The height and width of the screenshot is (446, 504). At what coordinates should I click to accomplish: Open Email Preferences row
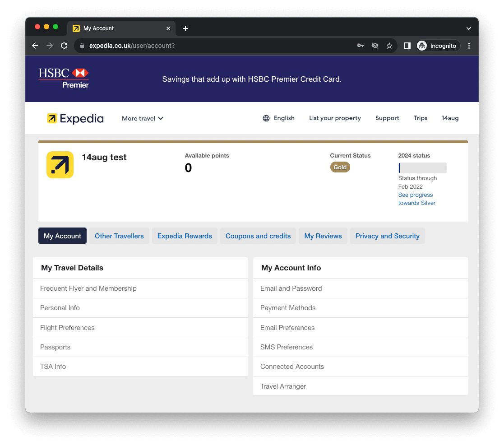point(361,328)
